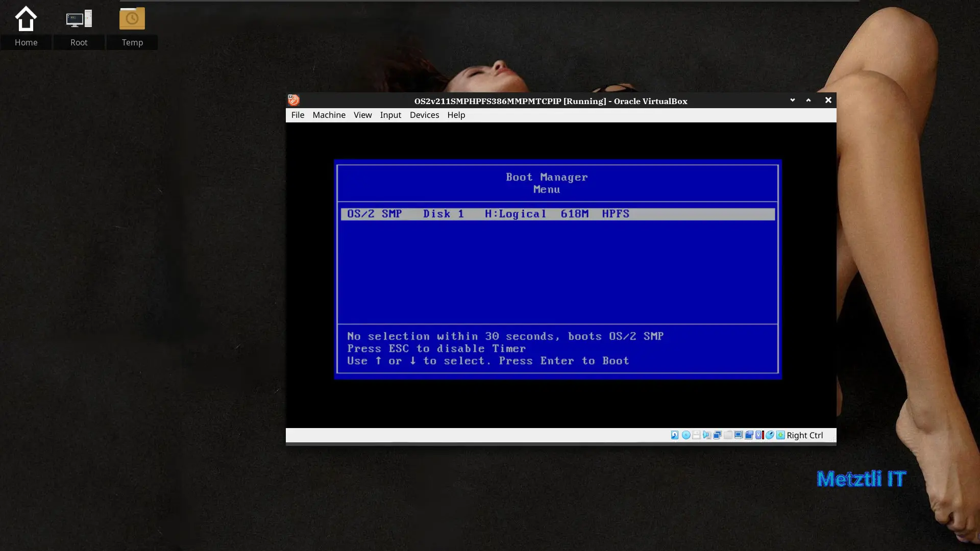The width and height of the screenshot is (980, 551).
Task: Click the keyboard capture arrow icon
Action: tap(780, 435)
